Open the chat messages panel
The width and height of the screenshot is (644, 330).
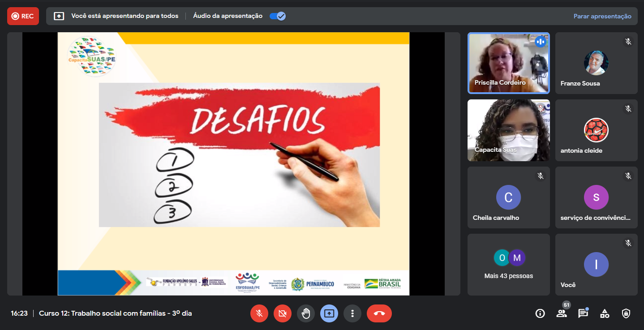pos(583,313)
